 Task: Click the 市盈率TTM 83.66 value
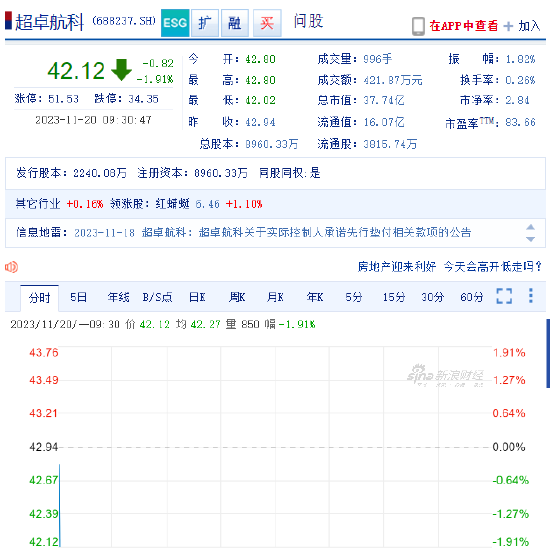point(520,122)
